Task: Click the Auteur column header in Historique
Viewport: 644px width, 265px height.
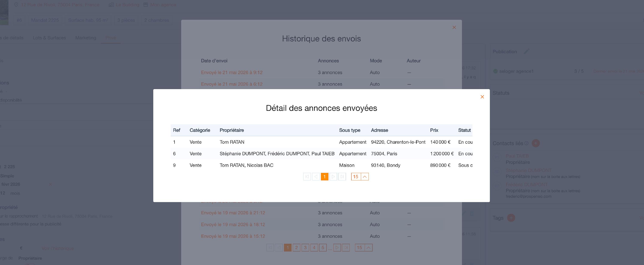Action: pyautogui.click(x=413, y=61)
